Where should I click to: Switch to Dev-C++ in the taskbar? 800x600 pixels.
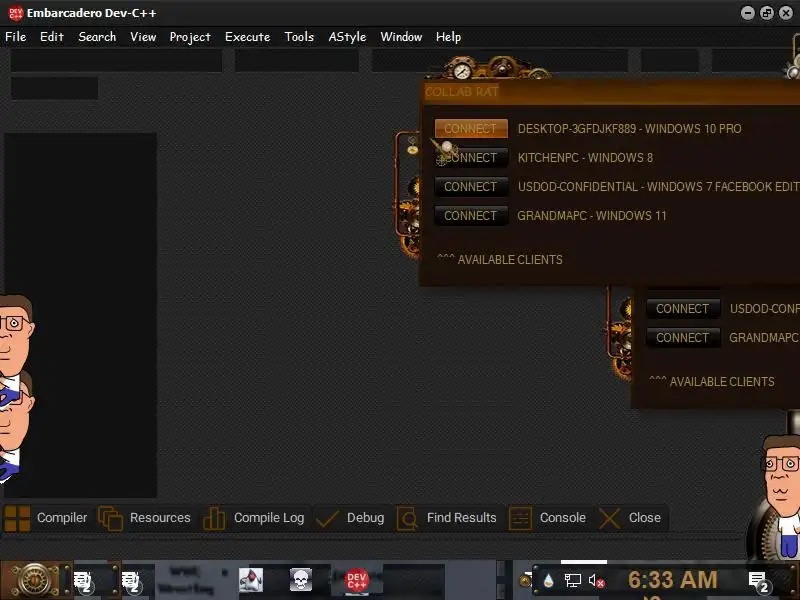[357, 581]
